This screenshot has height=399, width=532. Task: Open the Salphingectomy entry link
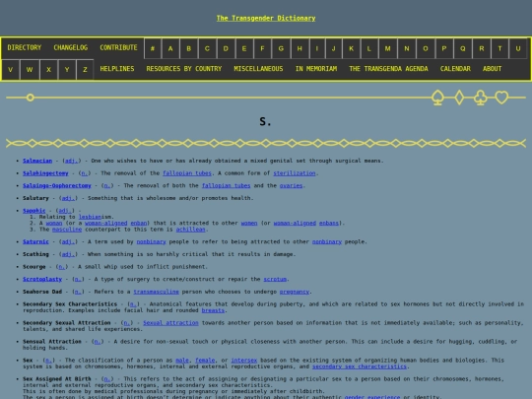(45, 173)
